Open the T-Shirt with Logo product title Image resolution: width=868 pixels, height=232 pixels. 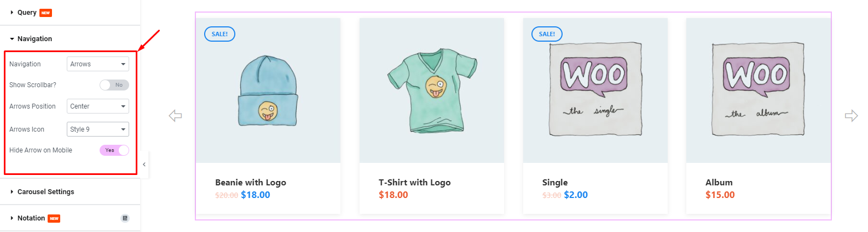(414, 183)
